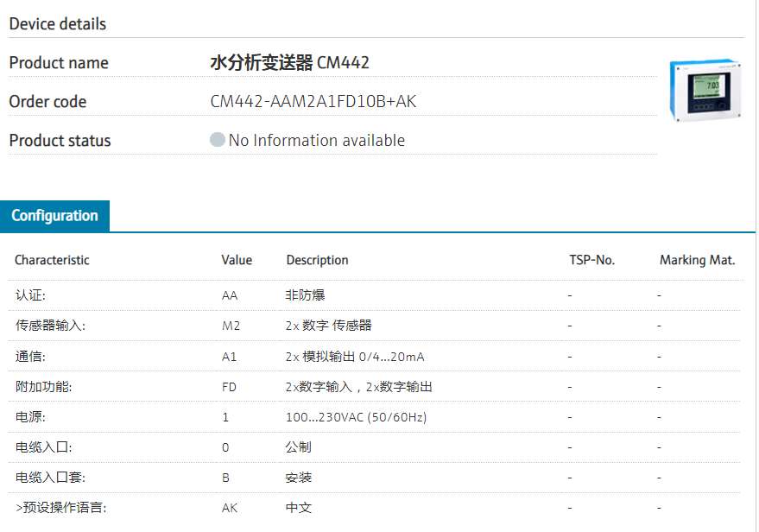Click the product name 水分析变送器 CM442
The height and width of the screenshot is (532, 759).
(x=290, y=63)
